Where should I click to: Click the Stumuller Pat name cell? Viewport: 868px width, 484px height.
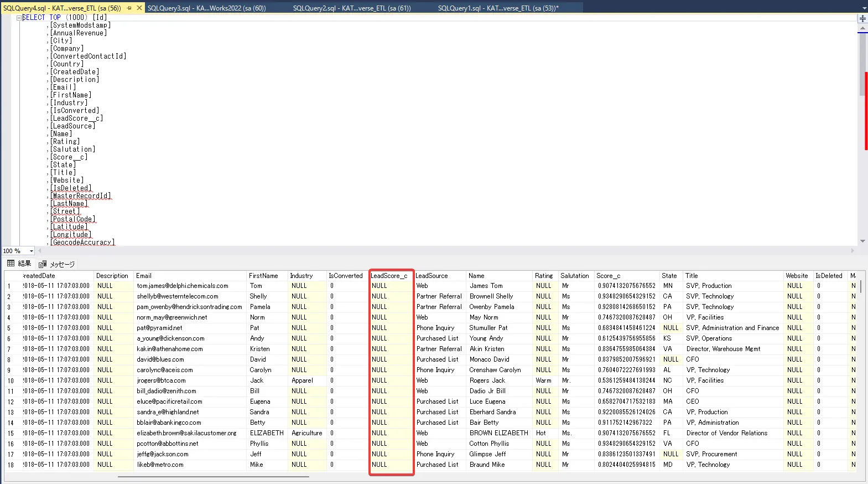coord(500,328)
